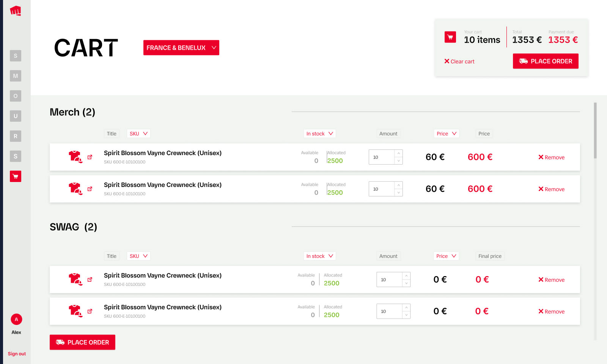
Task: Click the bottom PLACE ORDER button
Action: coord(82,342)
